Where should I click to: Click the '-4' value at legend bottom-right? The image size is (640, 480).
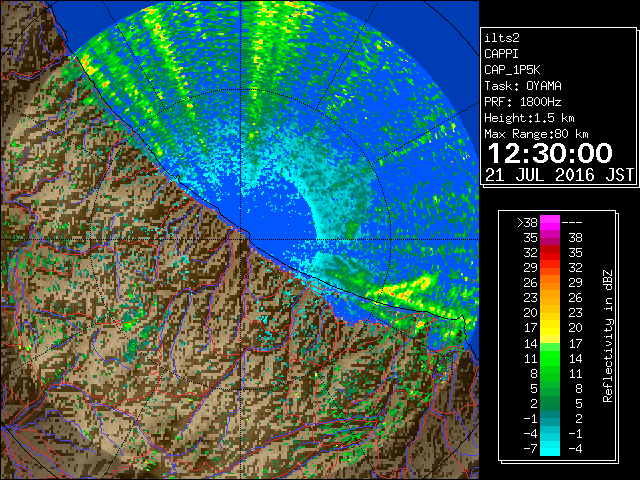[575, 448]
